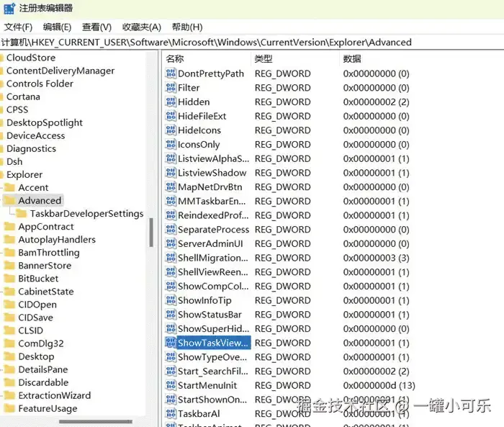Viewport: 504px width, 427px height.
Task: Select the DesktopSpotlight key
Action: click(x=45, y=122)
